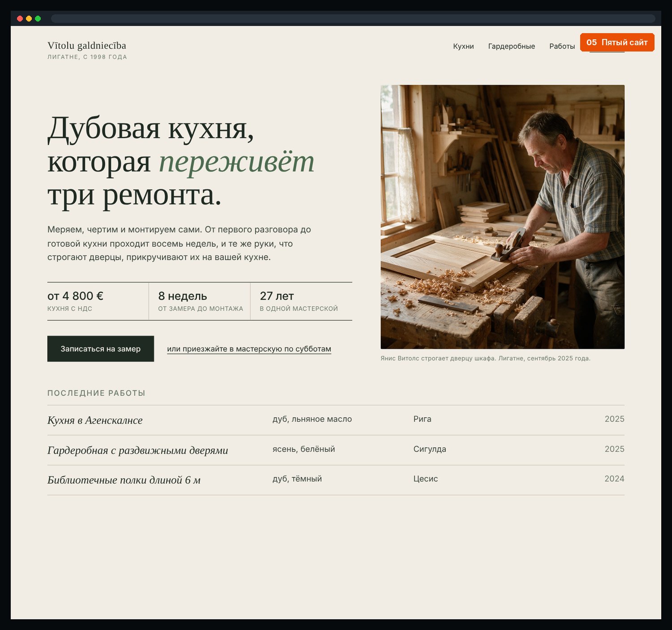Click the yellow minimize window dot

pos(29,18)
